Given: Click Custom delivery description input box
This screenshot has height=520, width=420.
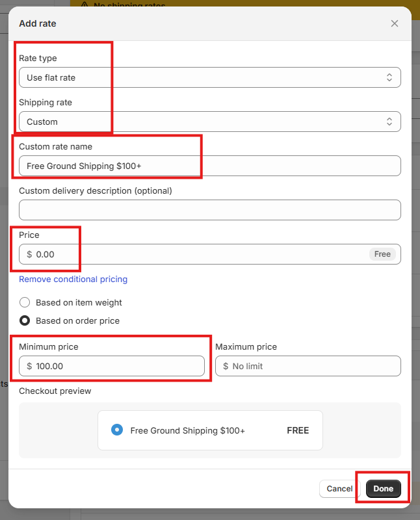Looking at the screenshot, I should (209, 210).
